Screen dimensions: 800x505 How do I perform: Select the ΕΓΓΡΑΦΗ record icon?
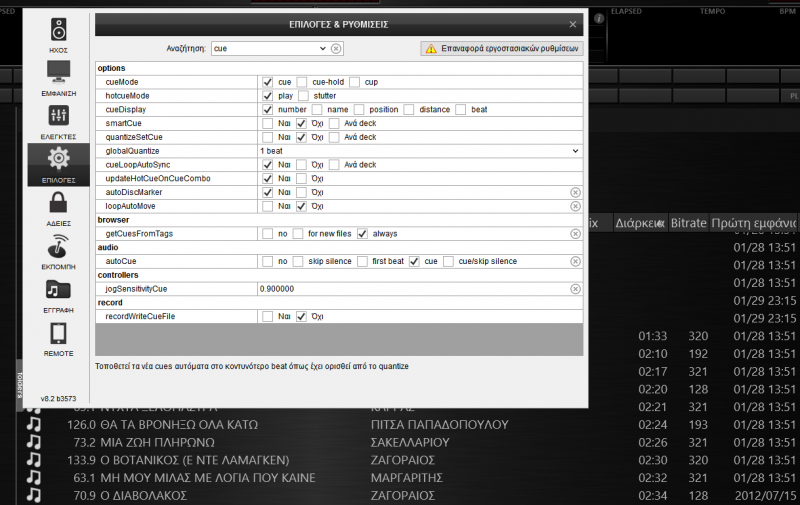pyautogui.click(x=58, y=291)
